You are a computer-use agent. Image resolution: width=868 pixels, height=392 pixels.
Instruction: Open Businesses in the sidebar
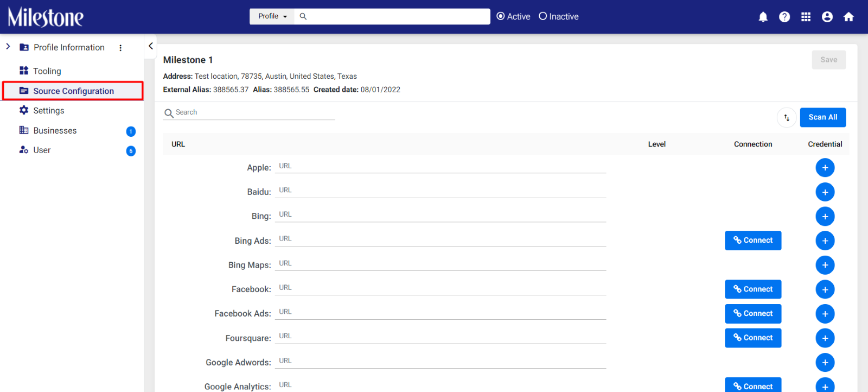tap(55, 131)
